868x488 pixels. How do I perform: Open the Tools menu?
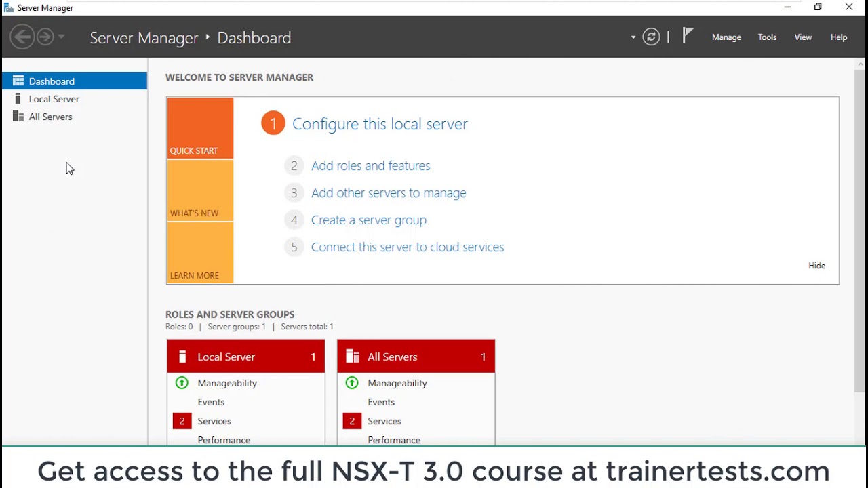[x=767, y=37]
